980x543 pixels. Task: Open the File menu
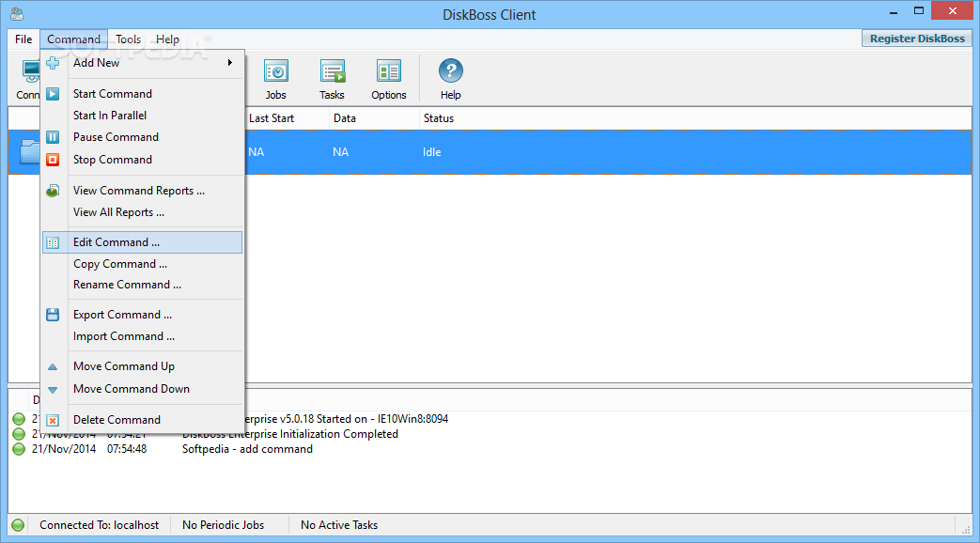23,39
